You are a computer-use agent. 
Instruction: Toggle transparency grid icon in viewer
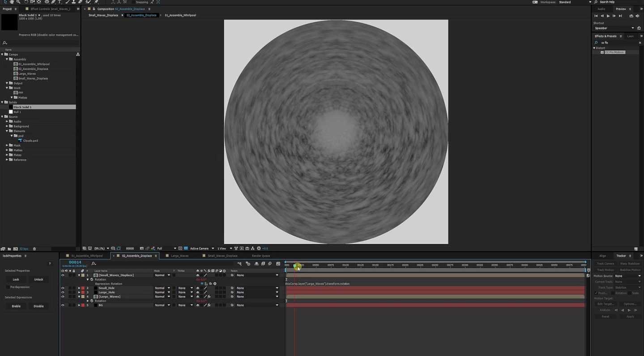point(186,248)
